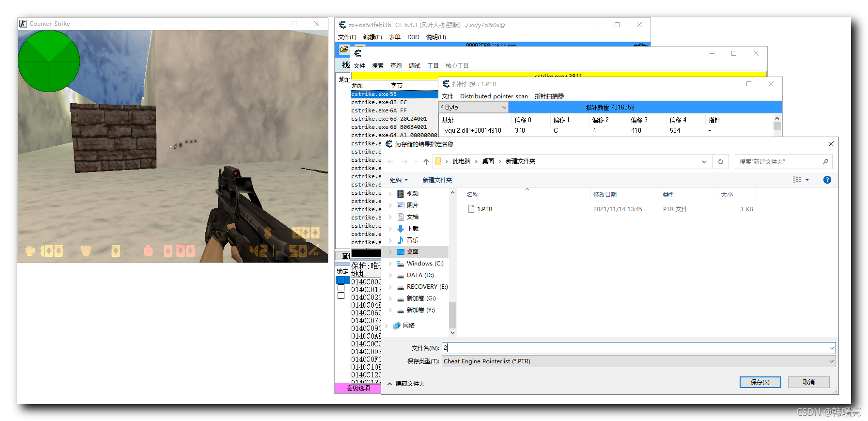
Task: Open the address bar history dropdown
Action: (704, 162)
